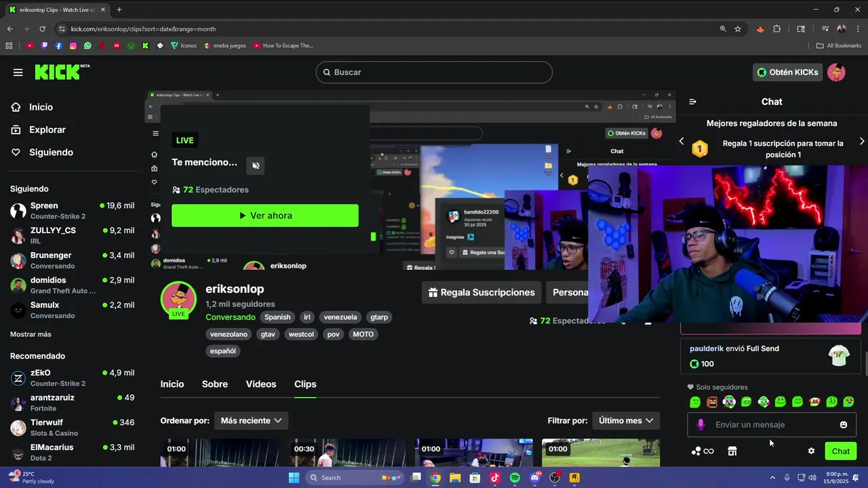This screenshot has height=488, width=868.
Task: Click the Chrome address bar URL
Action: point(143,29)
